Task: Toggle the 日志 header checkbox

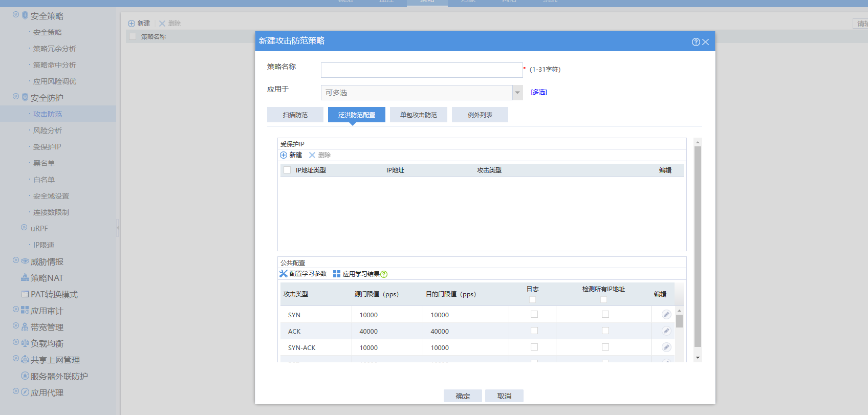Action: pos(533,300)
